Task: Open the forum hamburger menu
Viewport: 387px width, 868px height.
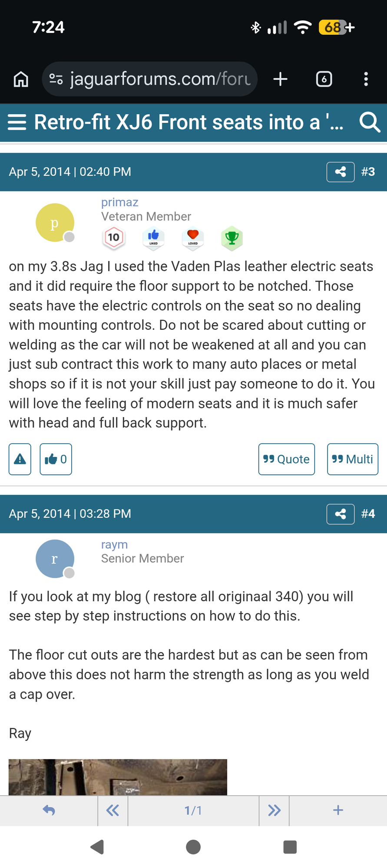Action: click(x=17, y=122)
